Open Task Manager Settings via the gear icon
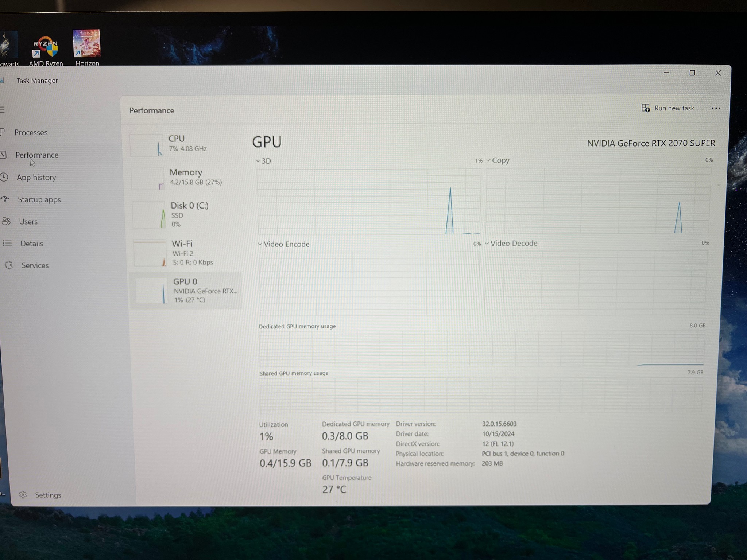 [x=23, y=495]
